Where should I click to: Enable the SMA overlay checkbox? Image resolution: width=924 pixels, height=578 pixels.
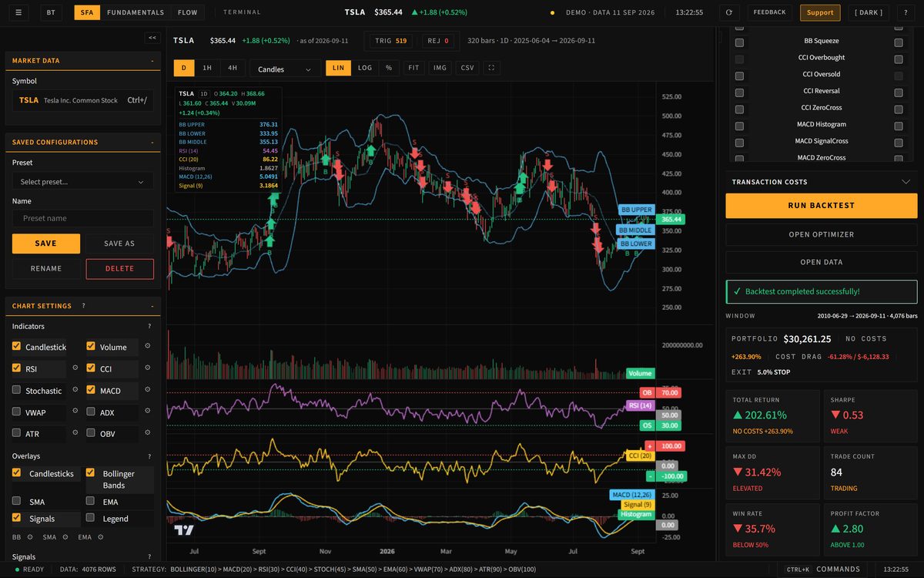16,501
